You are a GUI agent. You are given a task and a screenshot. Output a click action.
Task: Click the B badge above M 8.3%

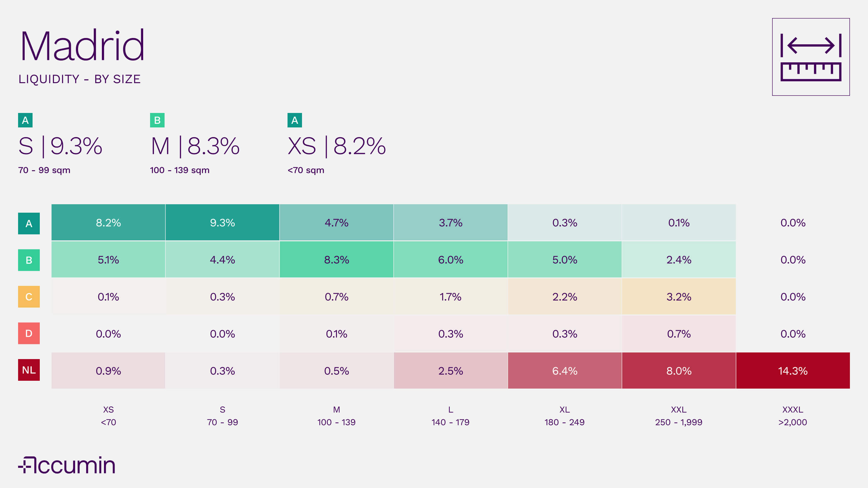click(x=157, y=120)
